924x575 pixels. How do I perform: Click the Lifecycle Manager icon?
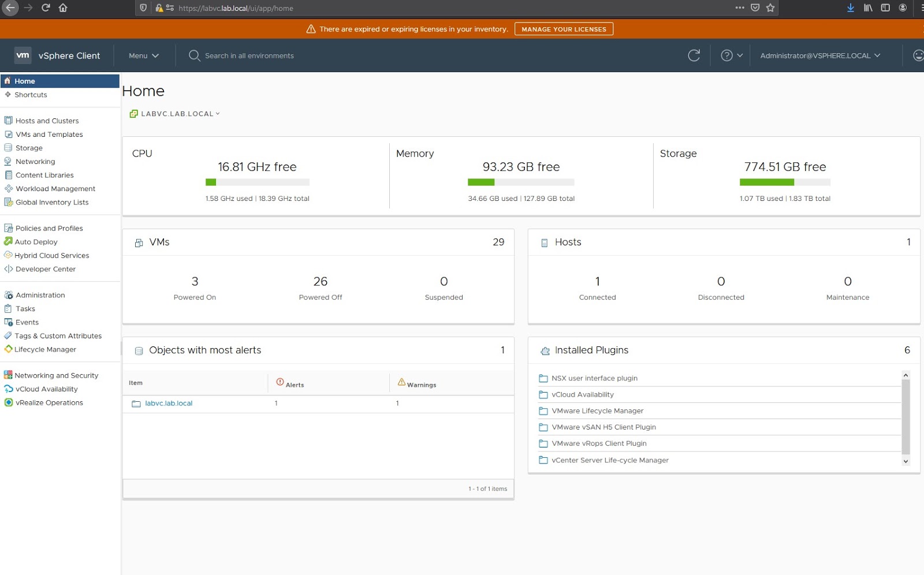pyautogui.click(x=8, y=349)
